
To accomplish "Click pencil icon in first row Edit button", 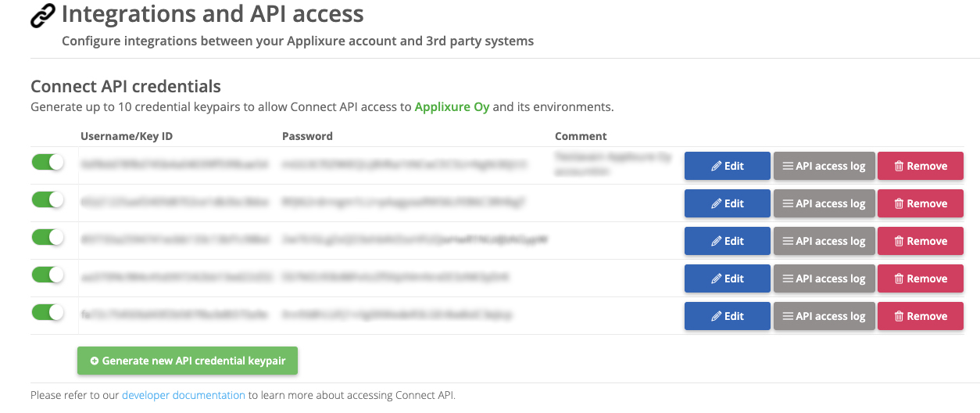I will coord(716,166).
